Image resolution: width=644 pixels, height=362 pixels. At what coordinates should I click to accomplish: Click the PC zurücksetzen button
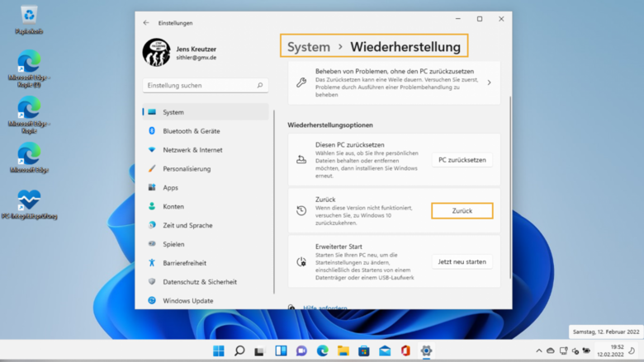click(462, 160)
